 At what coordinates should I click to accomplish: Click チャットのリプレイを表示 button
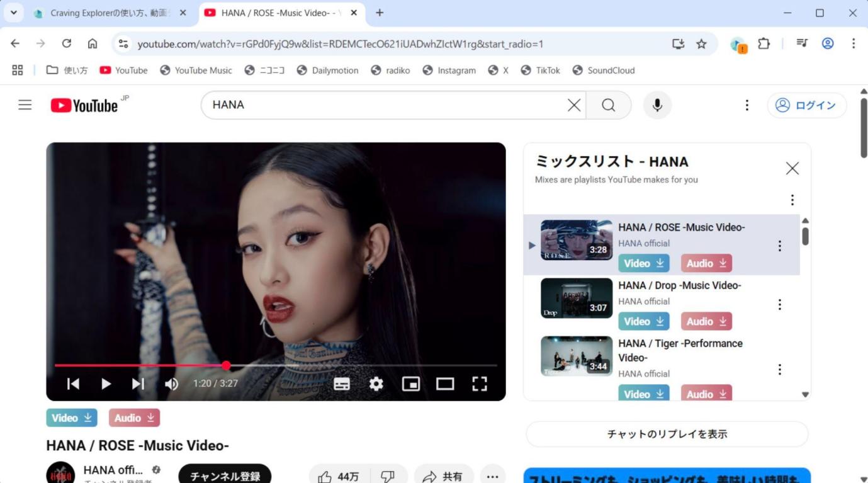pyautogui.click(x=667, y=434)
